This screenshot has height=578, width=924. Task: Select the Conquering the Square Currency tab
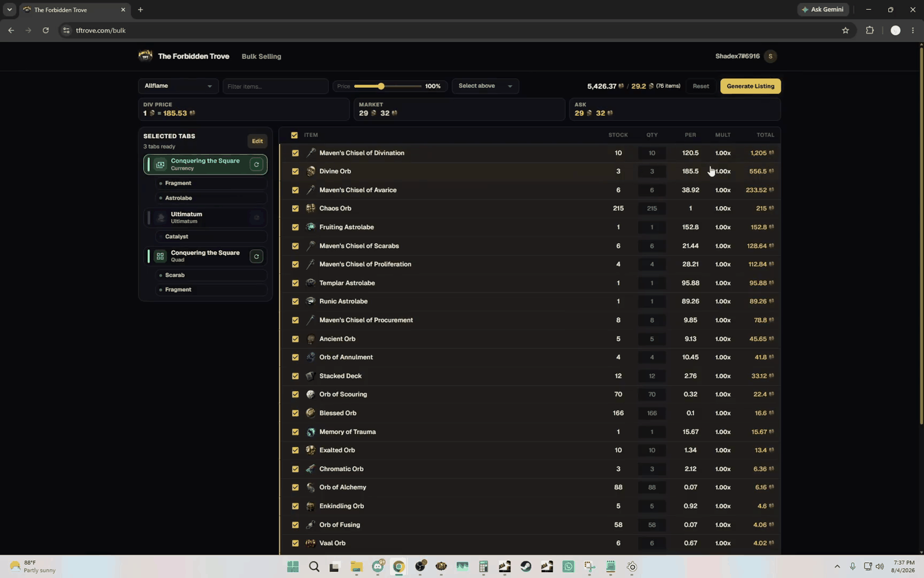tap(206, 165)
